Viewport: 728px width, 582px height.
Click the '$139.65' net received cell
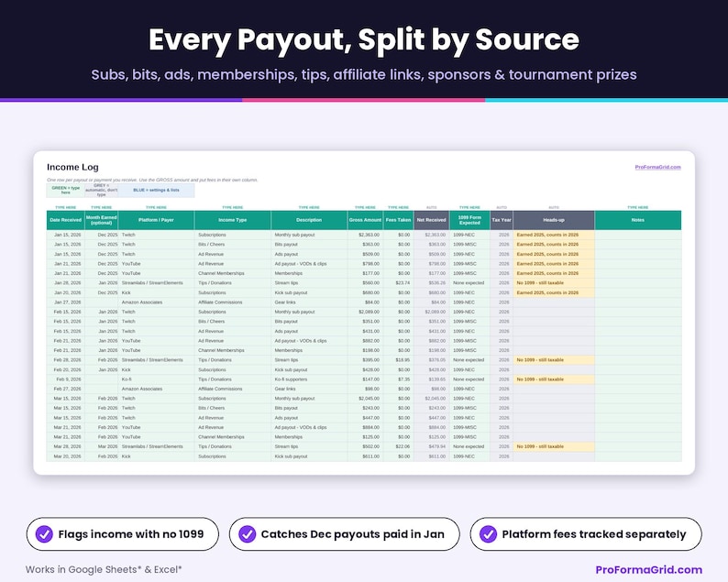[431, 379]
